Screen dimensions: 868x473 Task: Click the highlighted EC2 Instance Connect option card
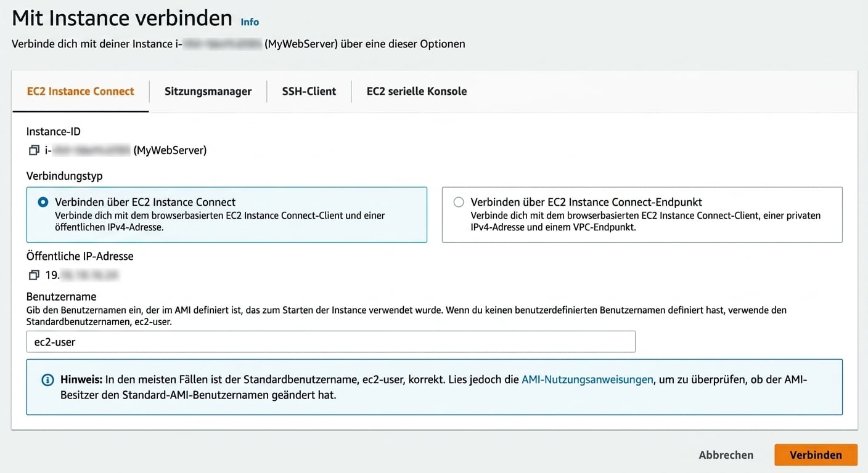pos(226,216)
